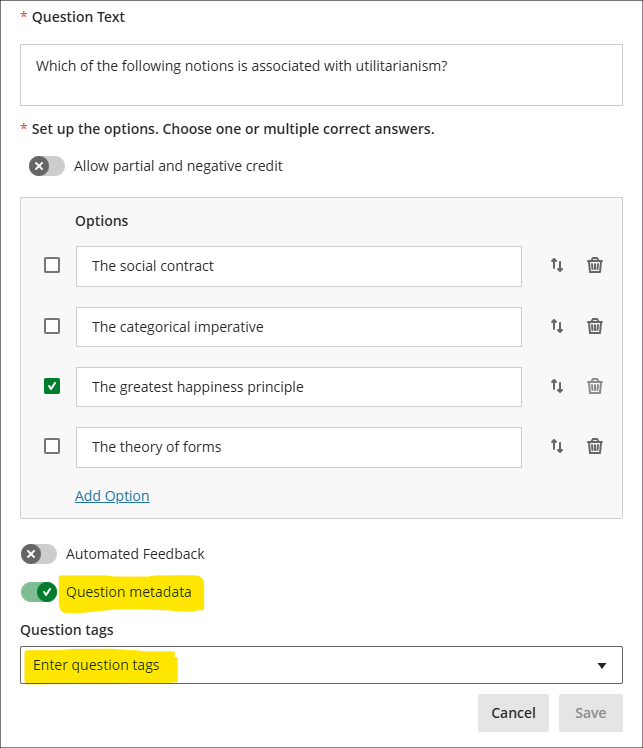Click reorder arrows for The theory of forms

tap(557, 446)
